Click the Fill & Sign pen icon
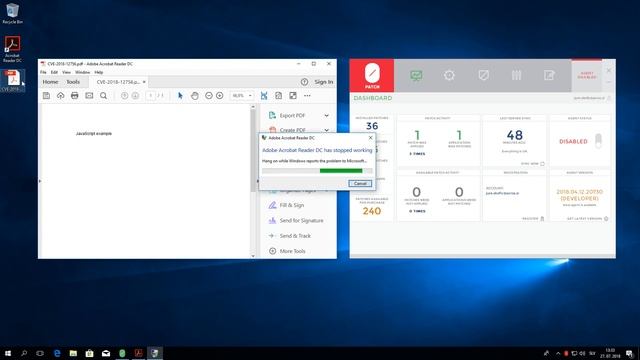This screenshot has height=360, width=640. (x=272, y=205)
